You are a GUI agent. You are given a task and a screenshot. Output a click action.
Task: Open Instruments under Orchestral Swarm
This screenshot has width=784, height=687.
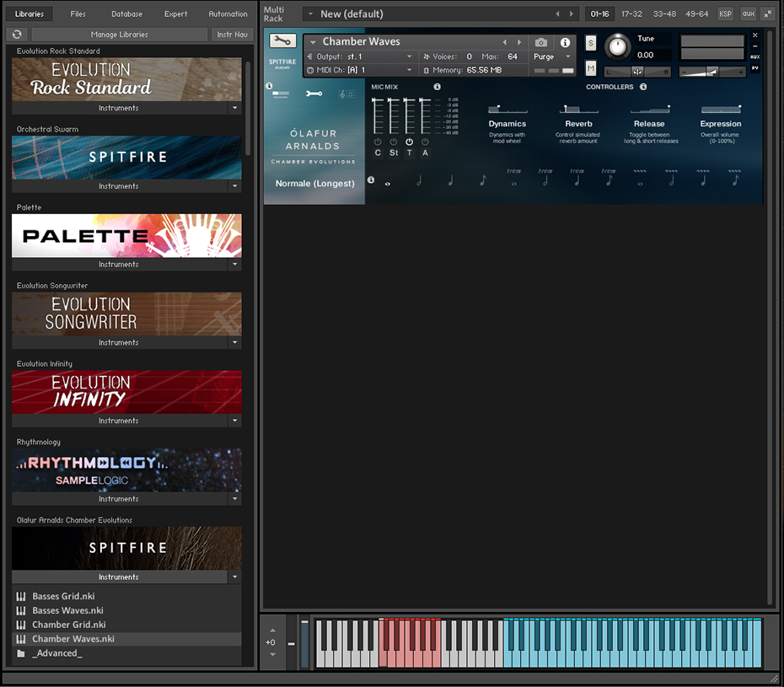pyautogui.click(x=119, y=186)
